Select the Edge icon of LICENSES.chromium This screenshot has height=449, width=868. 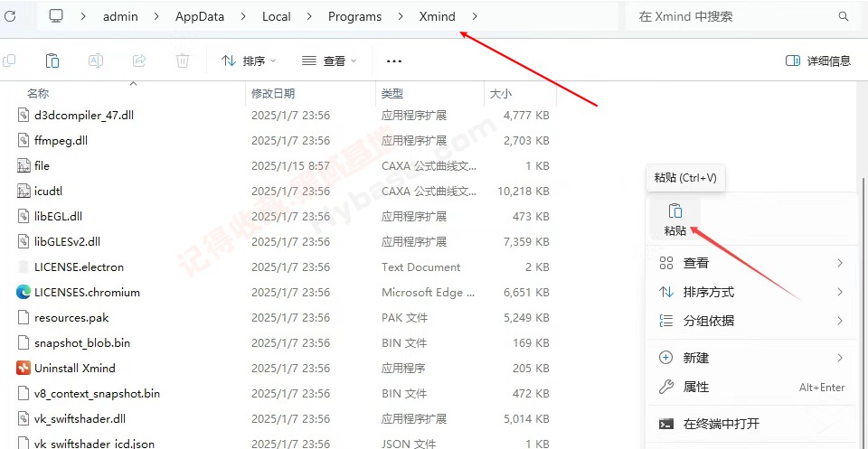(24, 292)
